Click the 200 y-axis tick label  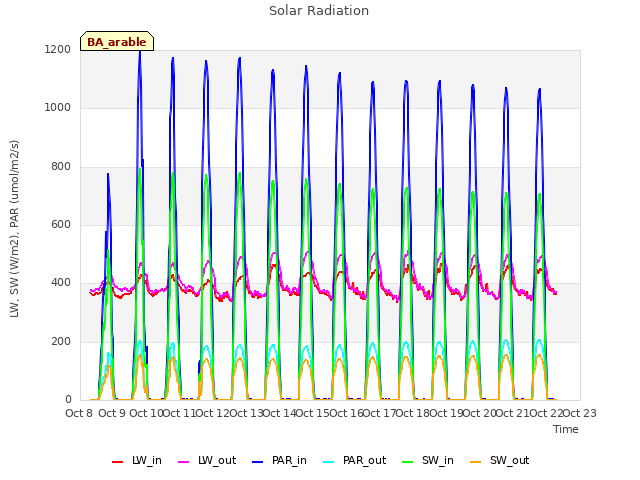(x=61, y=341)
